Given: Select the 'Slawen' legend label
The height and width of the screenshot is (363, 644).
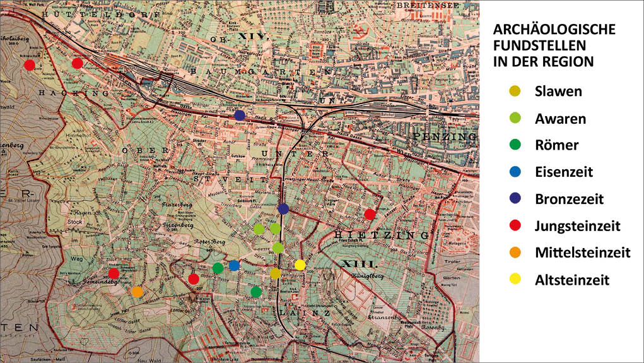Looking at the screenshot, I should tap(558, 92).
